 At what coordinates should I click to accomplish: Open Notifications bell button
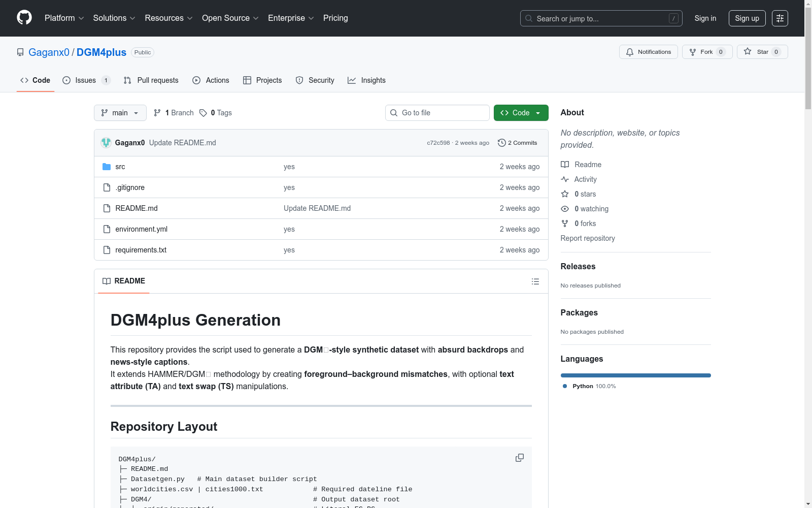tap(648, 52)
